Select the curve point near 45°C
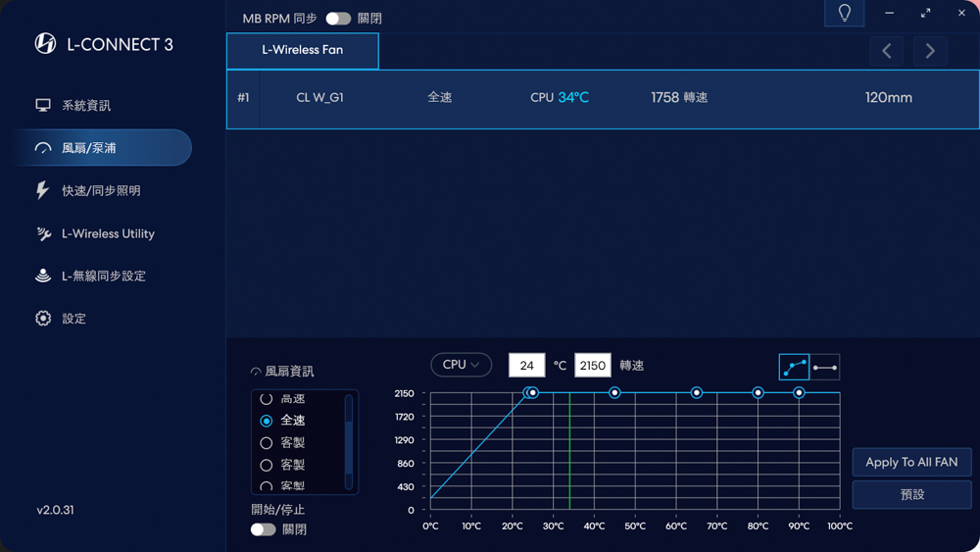The image size is (980, 552). click(615, 392)
